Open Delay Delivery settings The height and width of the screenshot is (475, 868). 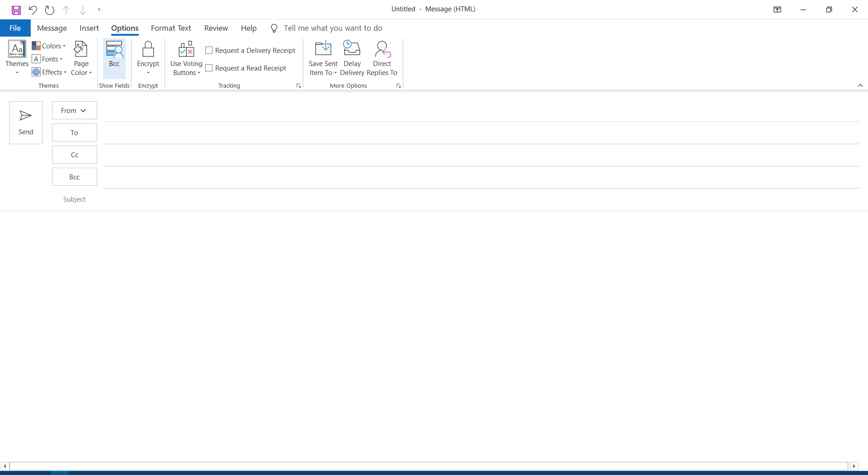(352, 58)
